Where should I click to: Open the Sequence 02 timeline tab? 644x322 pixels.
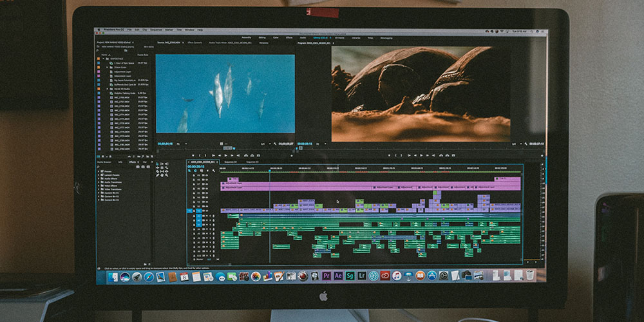pos(231,162)
